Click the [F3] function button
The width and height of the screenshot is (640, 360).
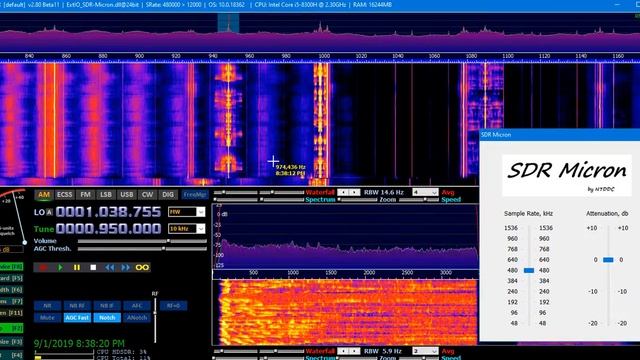pyautogui.click(x=11, y=342)
